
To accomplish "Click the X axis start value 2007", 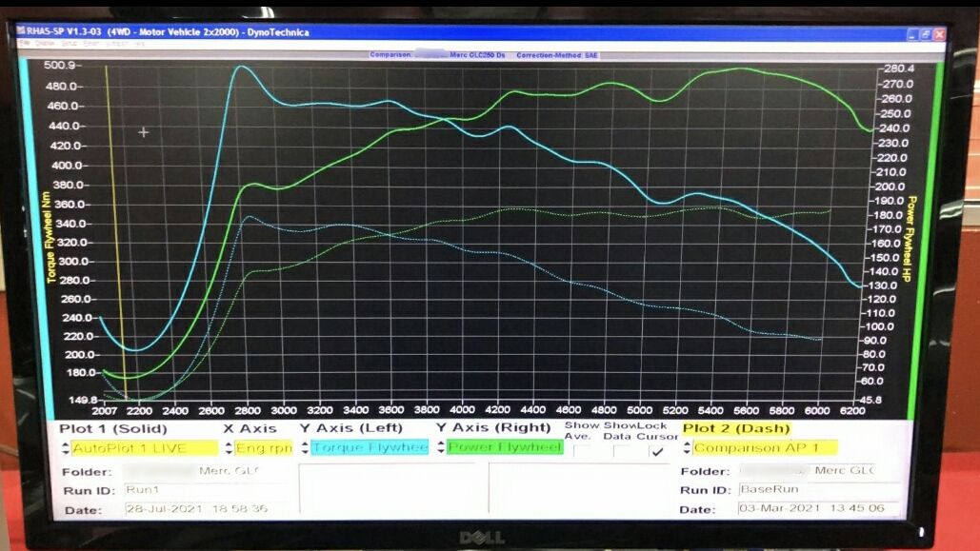I will 105,411.
